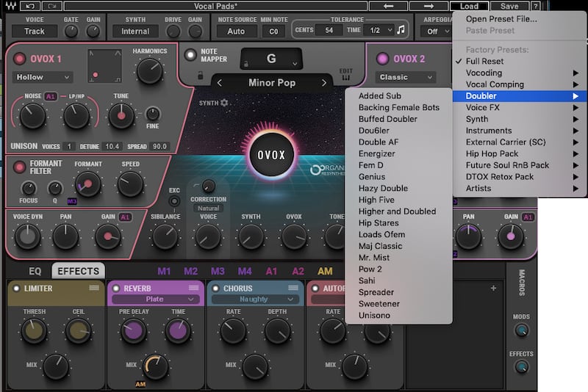
Task: Open the Synth settings gear
Action: tap(224, 103)
